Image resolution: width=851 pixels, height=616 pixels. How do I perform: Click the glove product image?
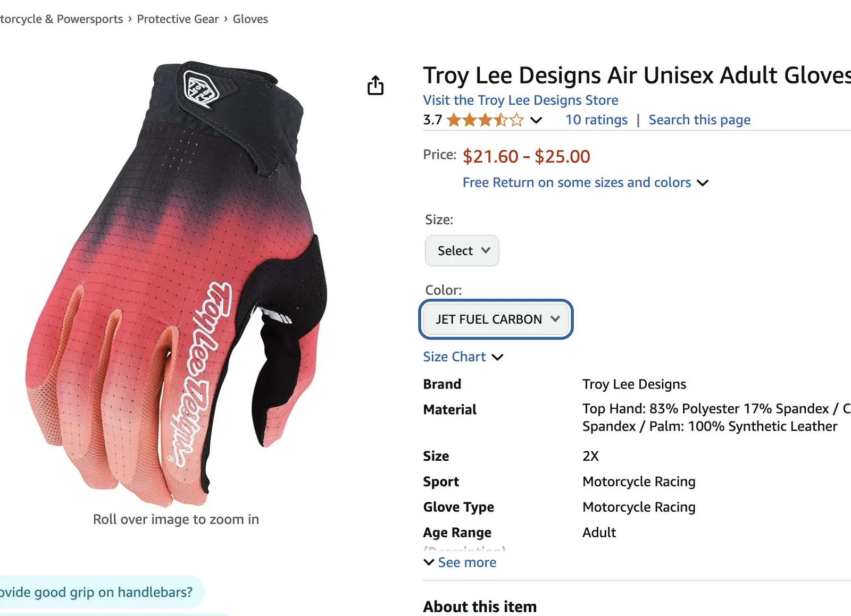click(x=176, y=282)
